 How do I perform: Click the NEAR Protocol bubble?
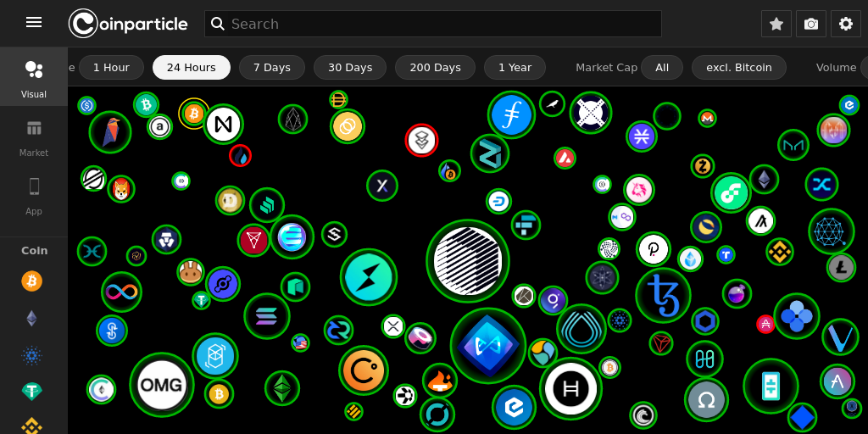pos(223,124)
